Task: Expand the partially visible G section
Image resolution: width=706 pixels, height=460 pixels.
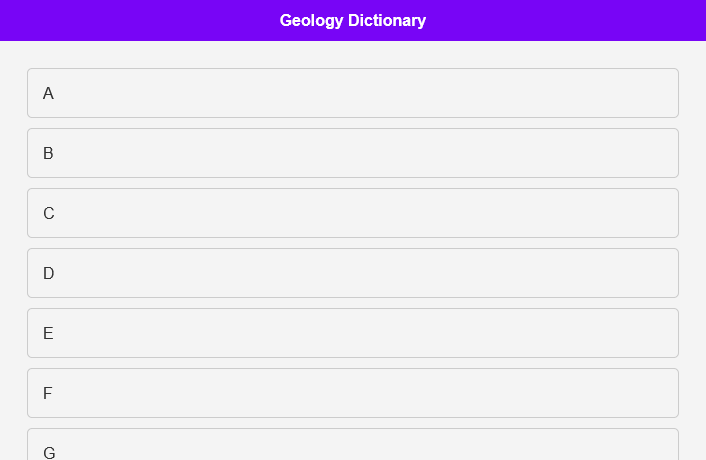Action: (352, 447)
